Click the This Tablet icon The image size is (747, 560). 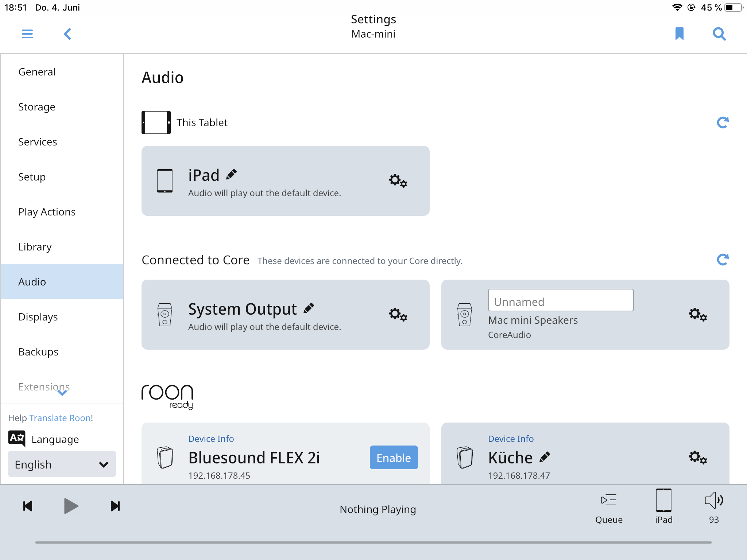(156, 122)
